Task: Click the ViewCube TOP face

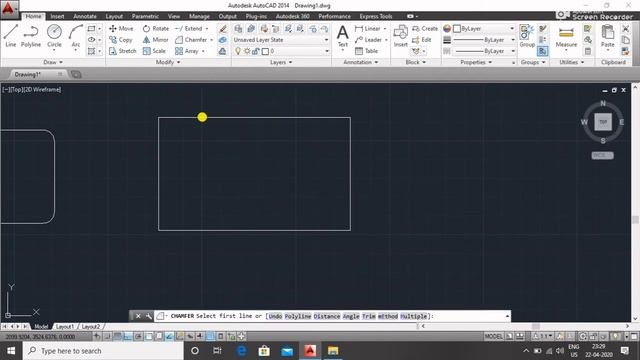Action: tap(603, 122)
